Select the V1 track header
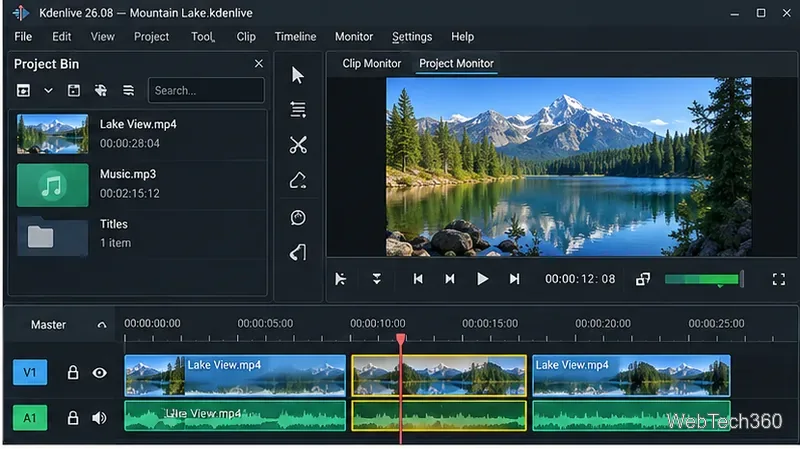The image size is (800, 449). pyautogui.click(x=30, y=372)
